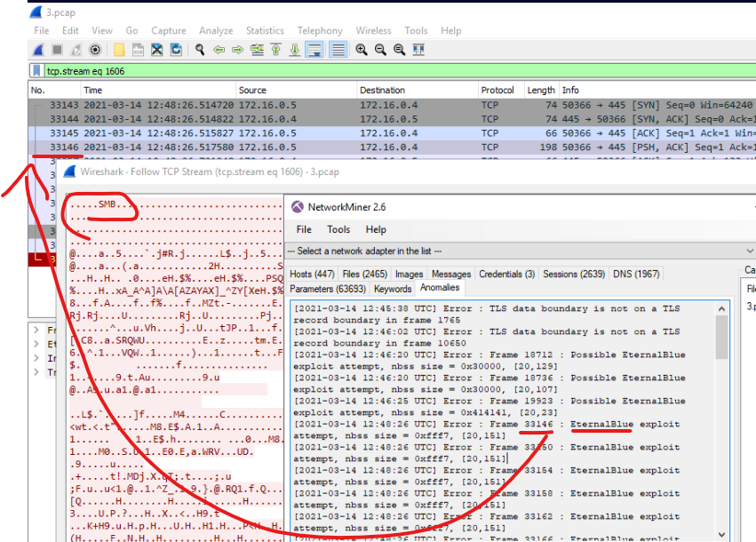
Task: Toggle auto scroll during live capture
Action: click(314, 50)
